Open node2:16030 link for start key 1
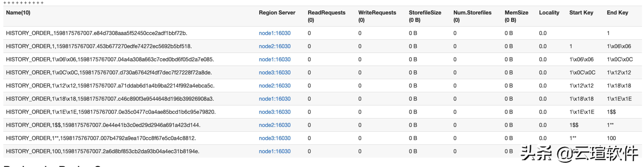The height and width of the screenshot is (167, 644). 274,46
